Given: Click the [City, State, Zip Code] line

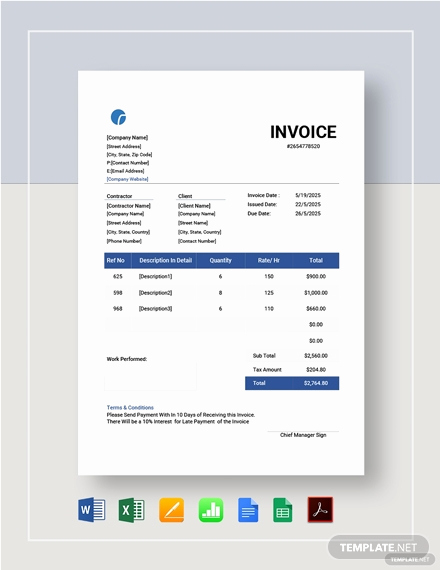Looking at the screenshot, I should (x=129, y=154).
